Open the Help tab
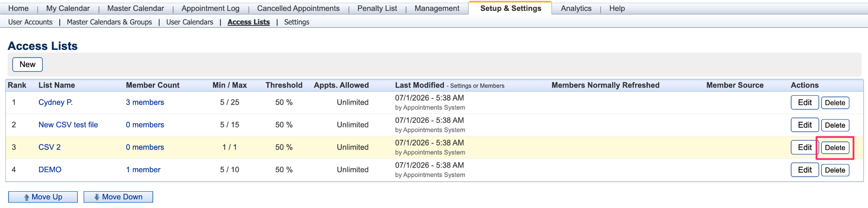Image resolution: width=868 pixels, height=208 pixels. click(617, 8)
